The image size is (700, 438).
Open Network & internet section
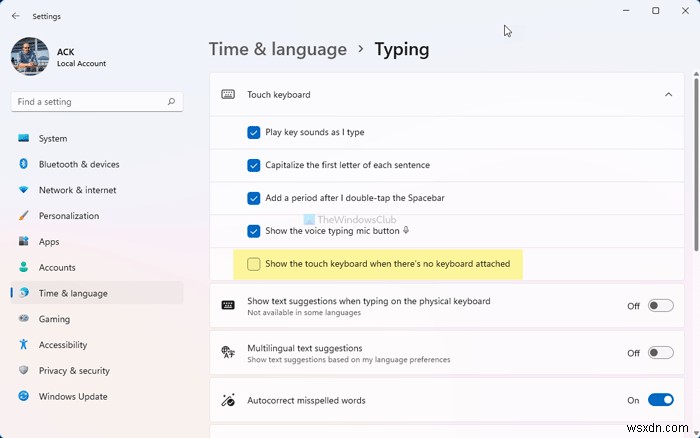pyautogui.click(x=97, y=190)
